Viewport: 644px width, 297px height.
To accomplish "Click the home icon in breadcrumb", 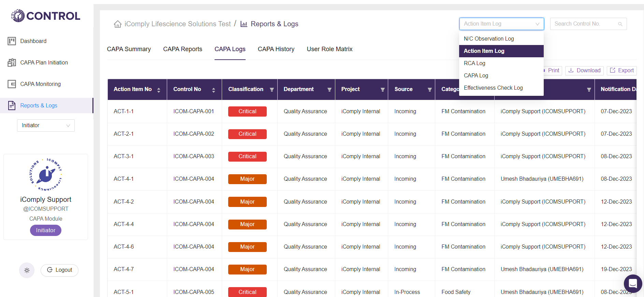I will click(x=118, y=24).
